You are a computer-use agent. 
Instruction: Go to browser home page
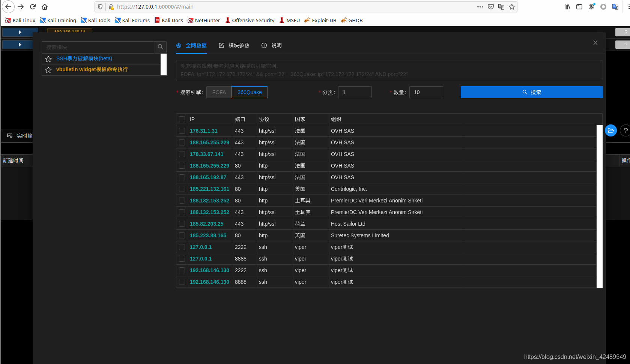(x=45, y=7)
